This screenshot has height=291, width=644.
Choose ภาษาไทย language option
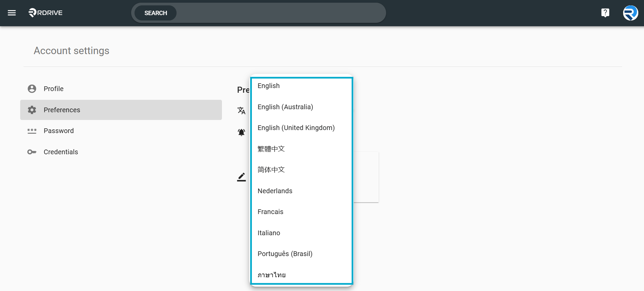tap(302, 275)
